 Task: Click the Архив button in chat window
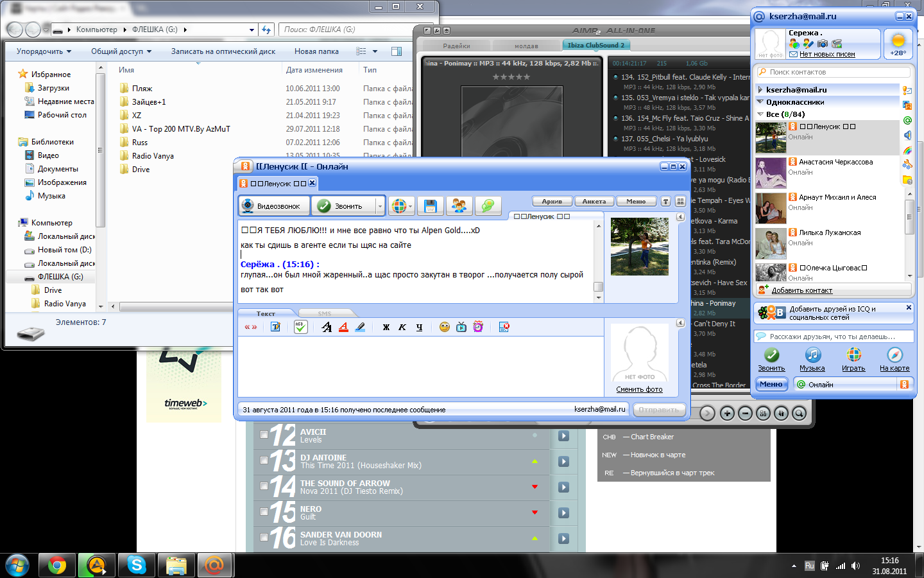coord(552,202)
